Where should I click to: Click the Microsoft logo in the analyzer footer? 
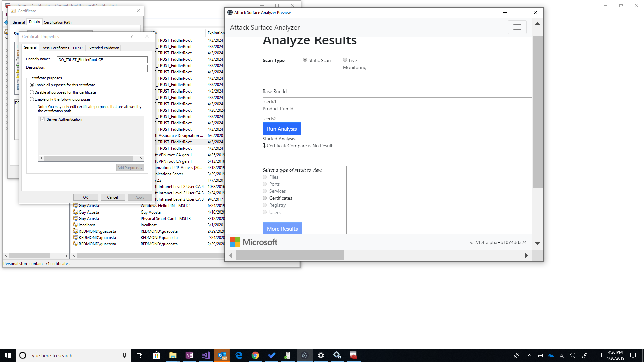coord(254,242)
